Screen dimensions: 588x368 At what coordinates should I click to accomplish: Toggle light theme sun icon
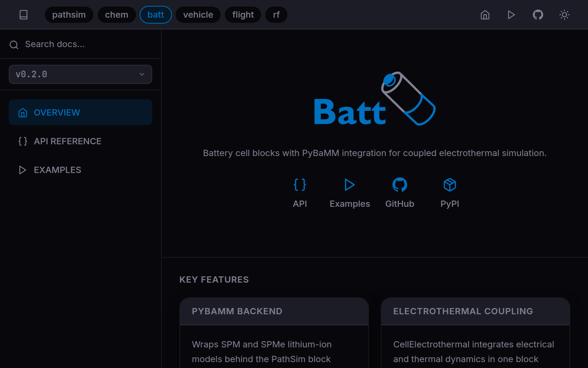click(564, 15)
